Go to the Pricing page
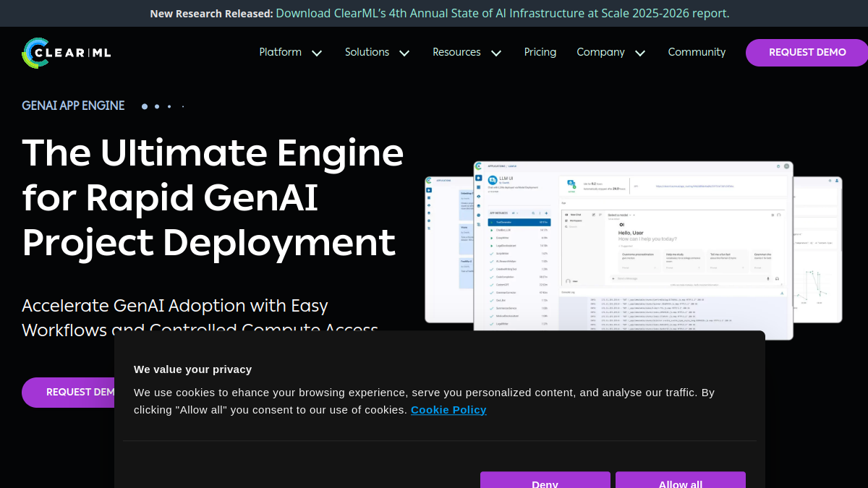The height and width of the screenshot is (488, 868). pyautogui.click(x=540, y=52)
